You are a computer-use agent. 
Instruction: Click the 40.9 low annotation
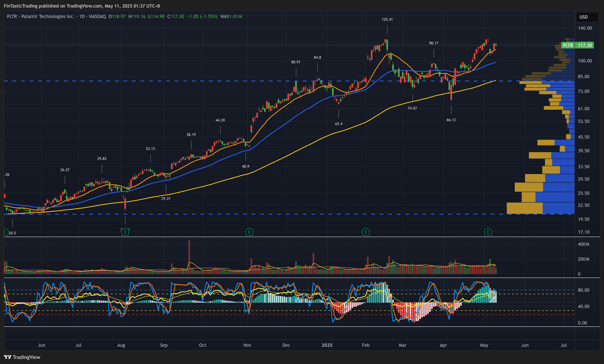(245, 166)
